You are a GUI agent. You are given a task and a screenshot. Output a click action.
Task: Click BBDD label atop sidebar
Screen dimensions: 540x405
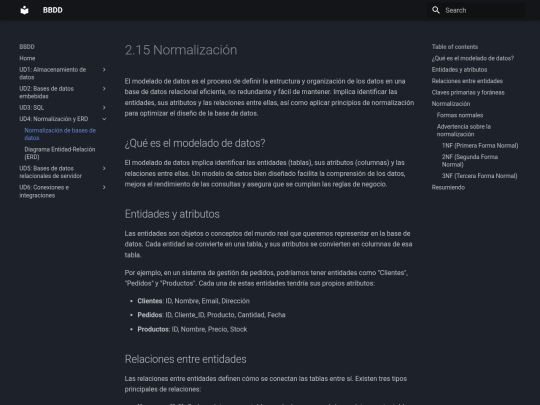pyautogui.click(x=27, y=47)
